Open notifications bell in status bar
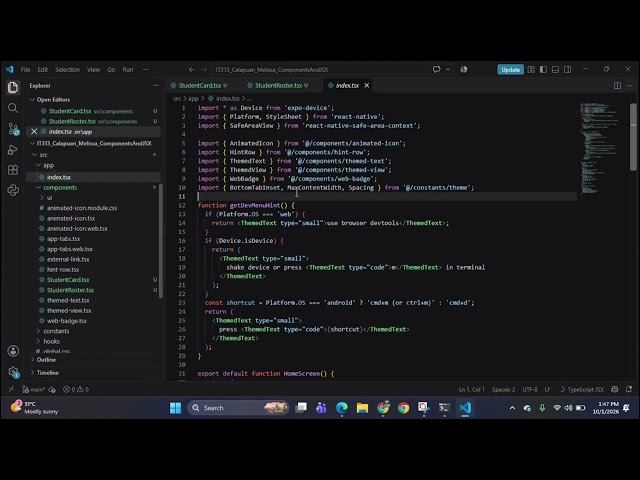This screenshot has height=480, width=640. [x=629, y=389]
